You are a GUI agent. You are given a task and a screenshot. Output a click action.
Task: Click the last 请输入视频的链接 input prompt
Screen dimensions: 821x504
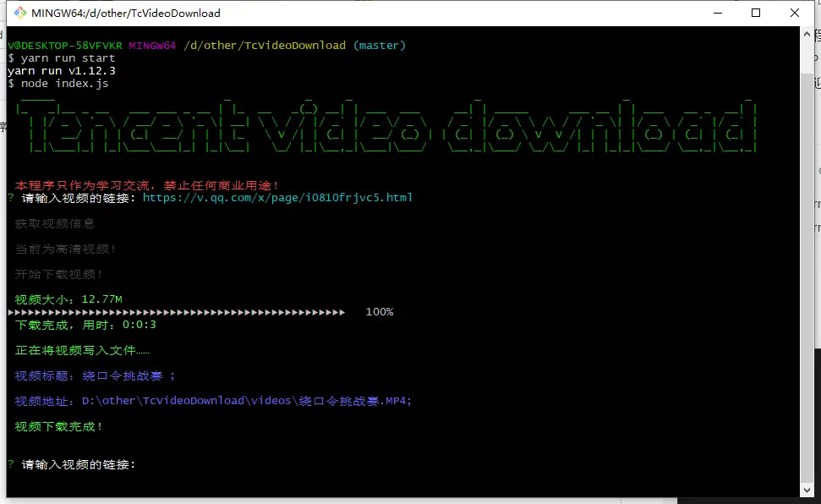[x=78, y=464]
